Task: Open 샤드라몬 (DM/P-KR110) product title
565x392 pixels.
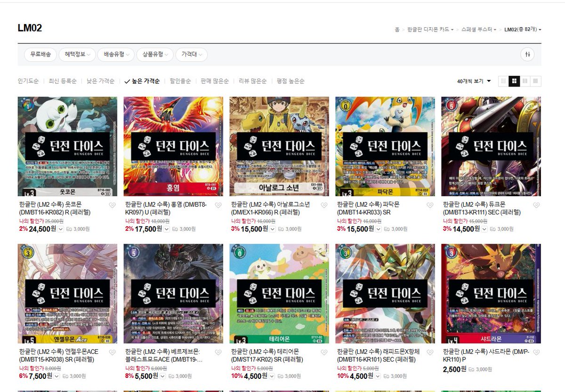Action: point(486,356)
